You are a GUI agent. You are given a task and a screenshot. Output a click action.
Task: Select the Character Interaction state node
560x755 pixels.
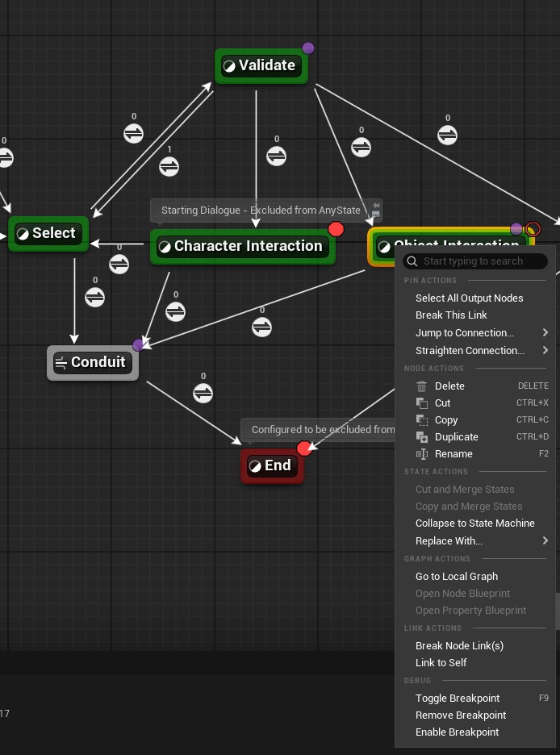click(242, 247)
